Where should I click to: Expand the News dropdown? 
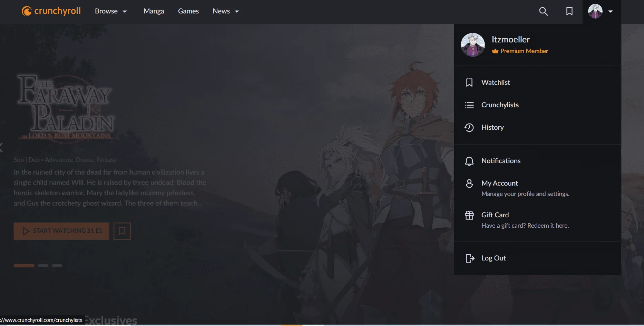click(x=226, y=11)
